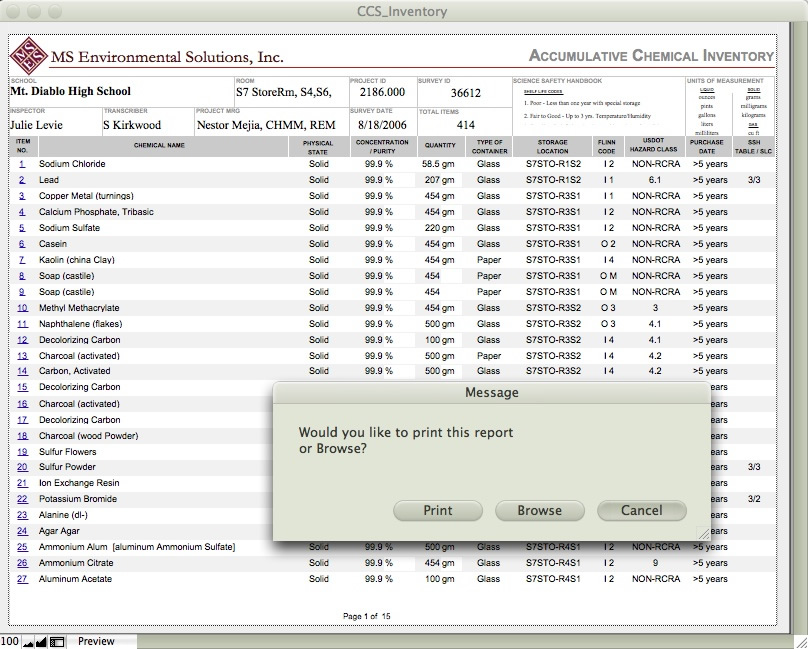Click the room value S7 StoreRm, S4,S6,

click(284, 92)
